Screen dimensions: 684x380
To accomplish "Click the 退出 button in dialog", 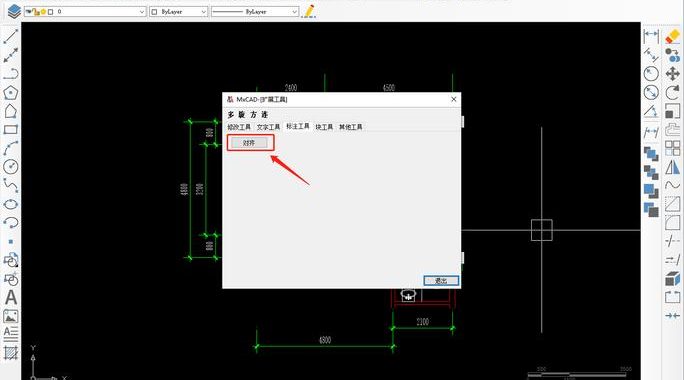I will click(x=441, y=281).
